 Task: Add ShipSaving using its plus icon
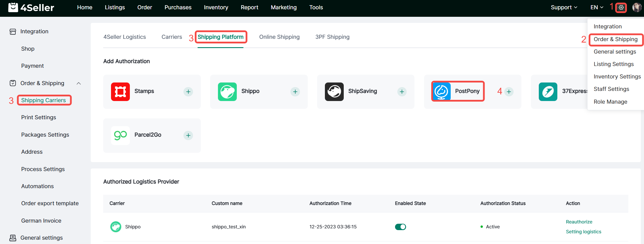pyautogui.click(x=402, y=92)
